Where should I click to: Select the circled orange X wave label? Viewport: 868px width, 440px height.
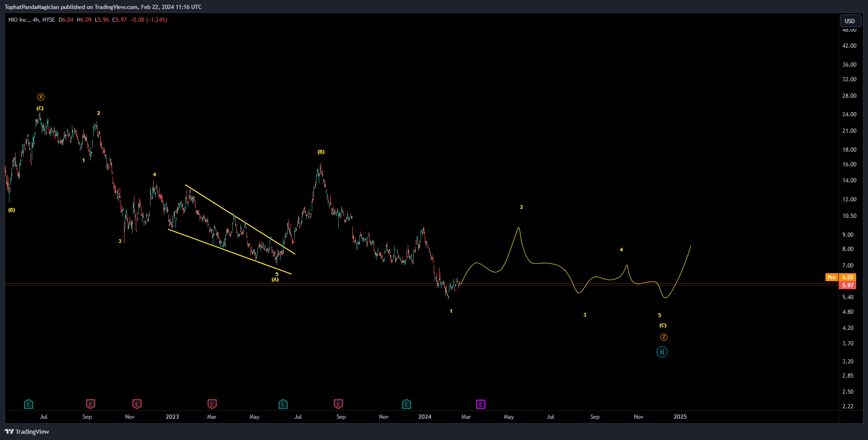[x=41, y=97]
